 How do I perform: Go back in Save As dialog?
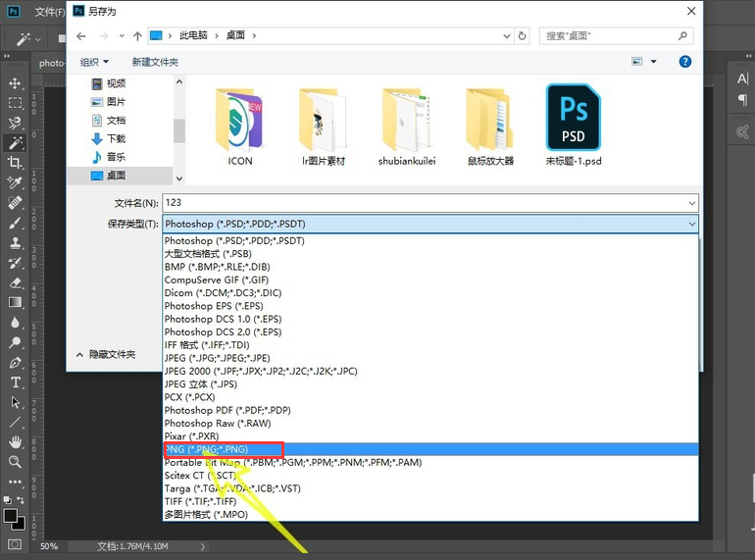tap(81, 36)
